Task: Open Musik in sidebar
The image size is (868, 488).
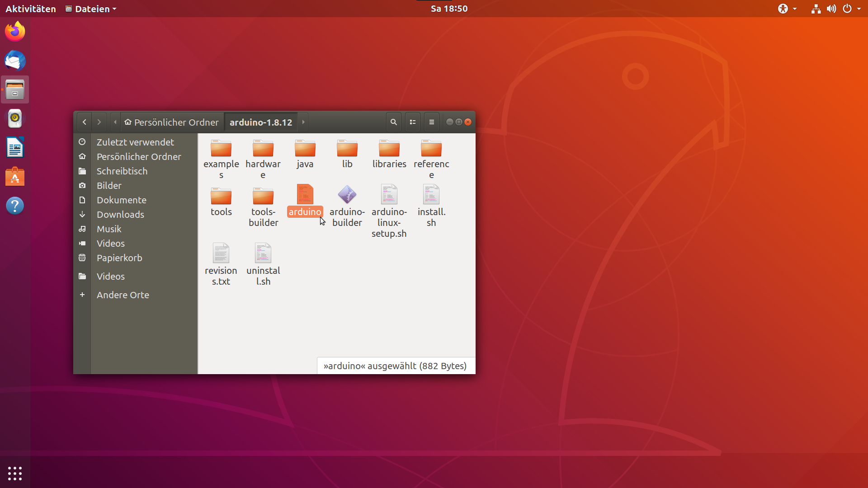Action: [x=136, y=229]
